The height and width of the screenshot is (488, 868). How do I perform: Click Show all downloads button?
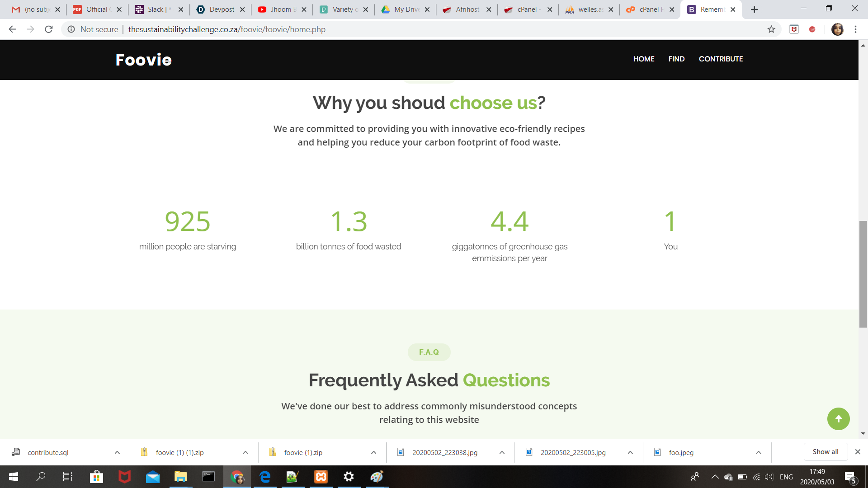pos(825,452)
